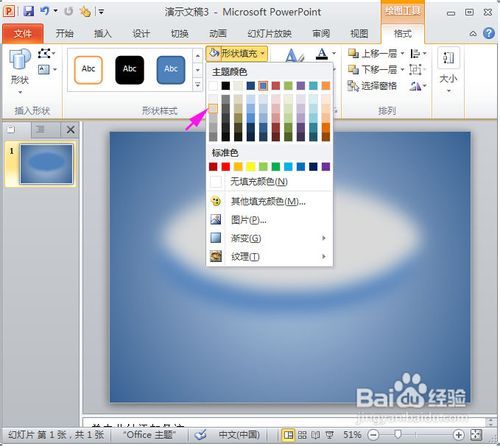Click the Save icon in quick access toolbar
This screenshot has width=500, height=446.
(29, 11)
